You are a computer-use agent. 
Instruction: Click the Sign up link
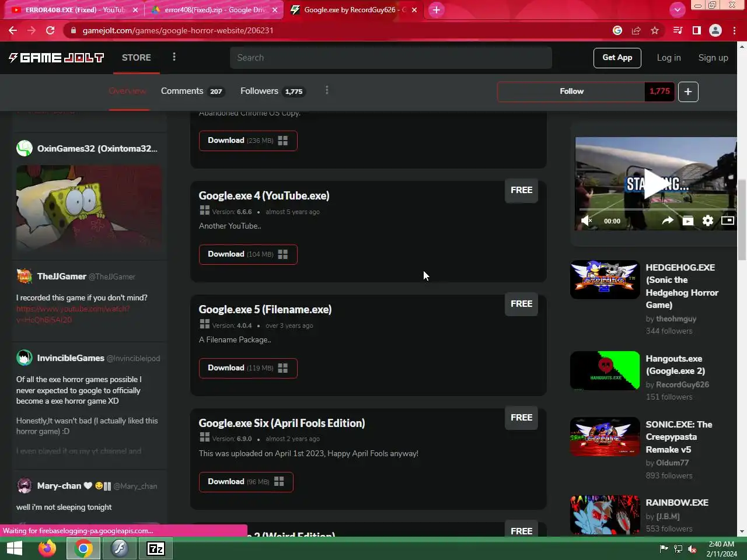[713, 57]
